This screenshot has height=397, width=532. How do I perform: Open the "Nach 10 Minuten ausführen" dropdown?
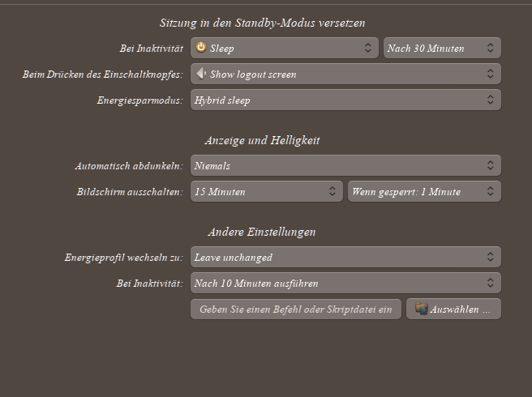tap(345, 284)
